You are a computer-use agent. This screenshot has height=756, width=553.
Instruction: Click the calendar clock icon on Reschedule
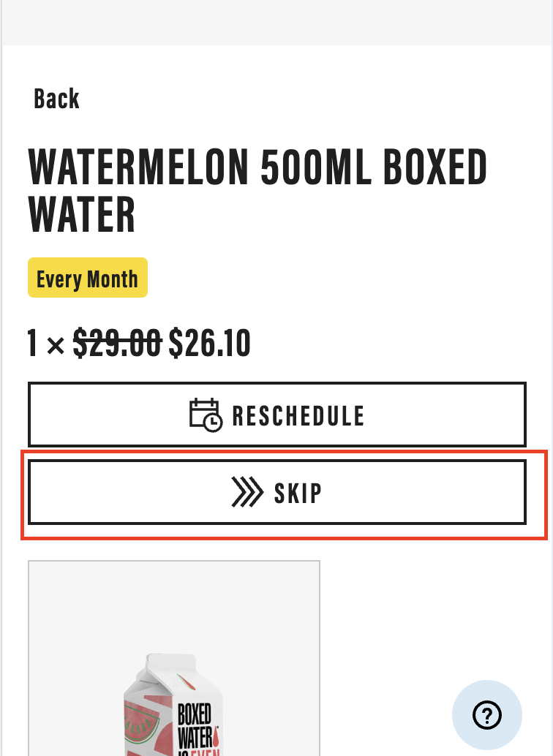(206, 415)
